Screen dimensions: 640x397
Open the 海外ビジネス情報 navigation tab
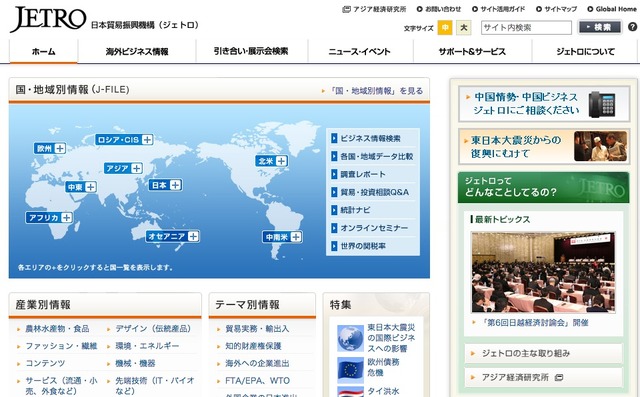point(137,51)
